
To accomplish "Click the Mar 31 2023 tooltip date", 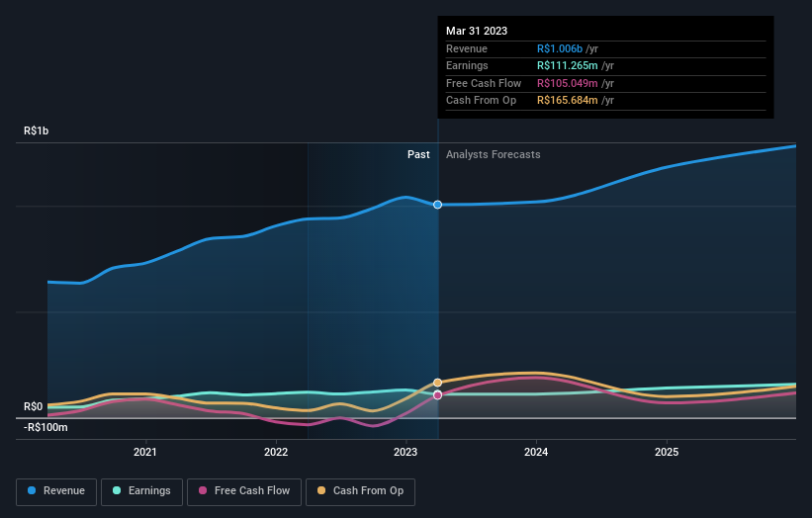I will click(x=477, y=31).
